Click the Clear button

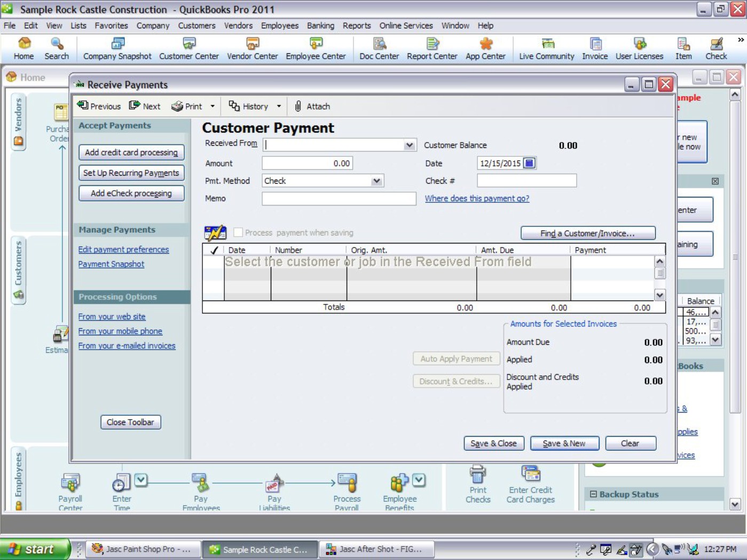(x=630, y=444)
